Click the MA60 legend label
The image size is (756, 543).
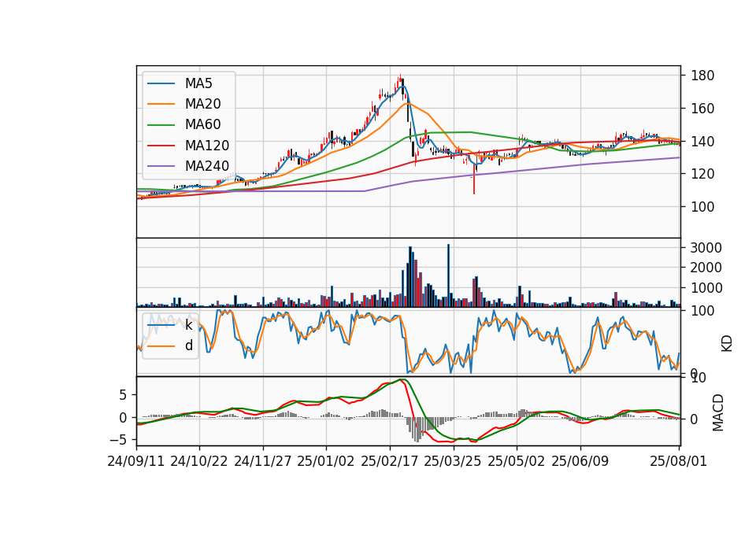coord(202,124)
